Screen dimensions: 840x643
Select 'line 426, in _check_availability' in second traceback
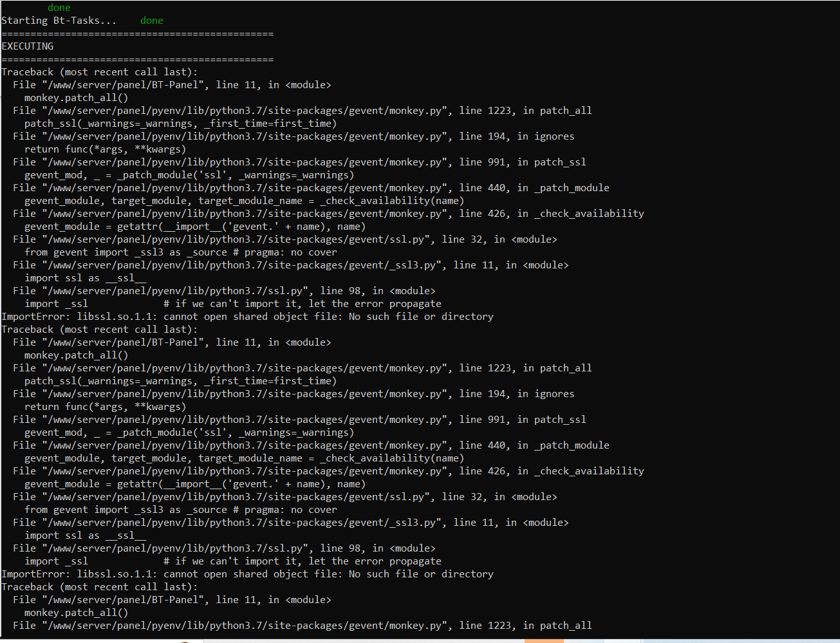(x=328, y=471)
